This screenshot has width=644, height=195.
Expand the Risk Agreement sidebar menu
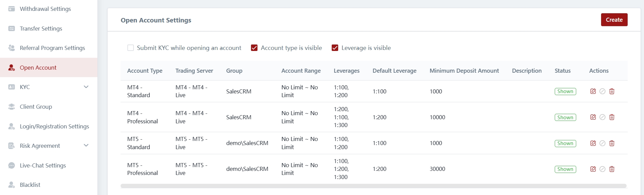[x=86, y=146]
